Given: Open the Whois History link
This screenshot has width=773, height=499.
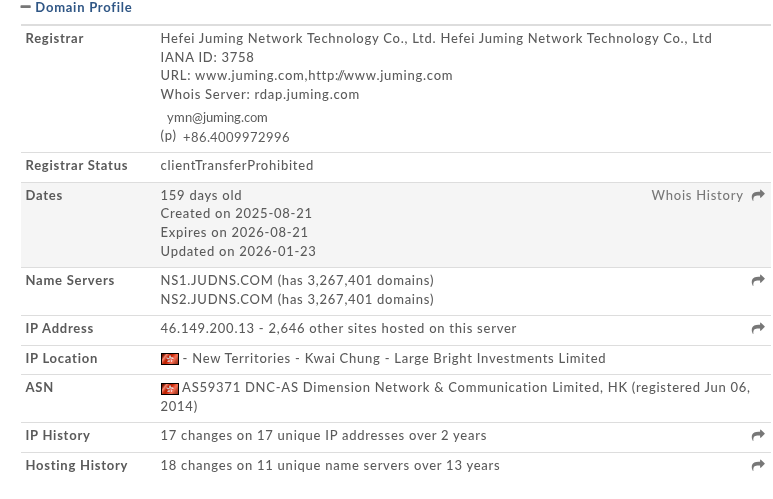Looking at the screenshot, I should pyautogui.click(x=697, y=196).
